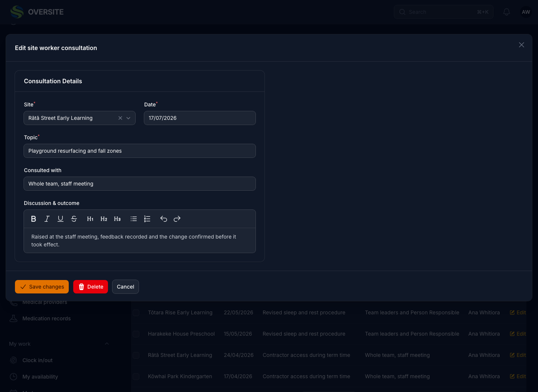
Task: Open Medication records in sidebar
Action: [46, 318]
